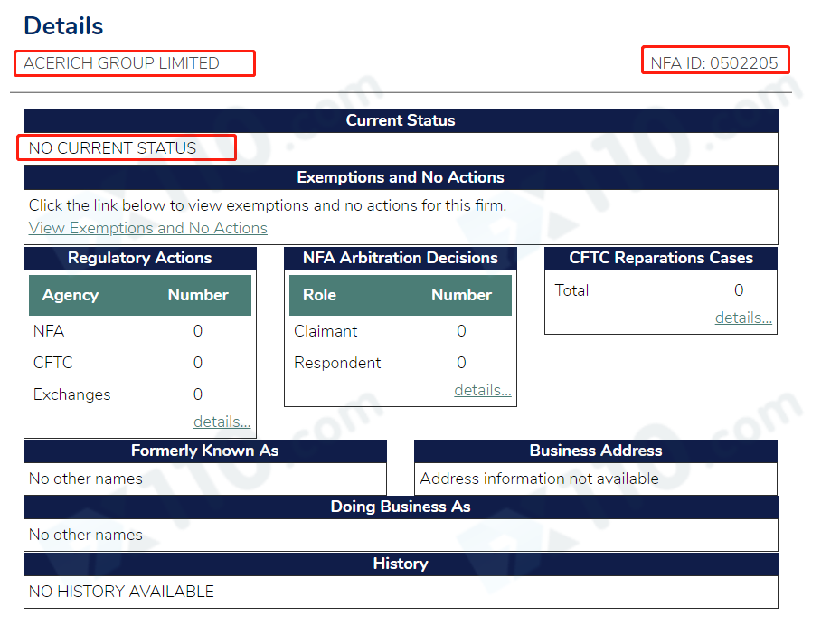This screenshot has width=840, height=626.
Task: Click the History section header
Action: pos(401,564)
